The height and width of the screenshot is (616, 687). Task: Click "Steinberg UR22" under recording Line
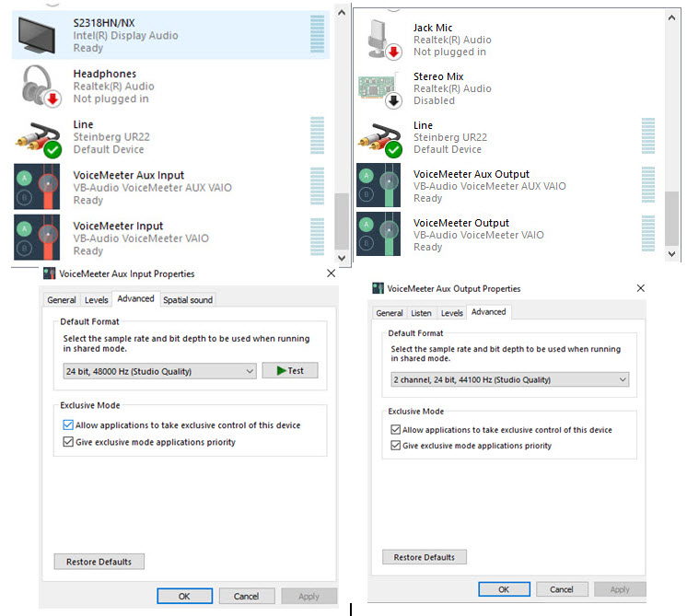click(x=450, y=137)
